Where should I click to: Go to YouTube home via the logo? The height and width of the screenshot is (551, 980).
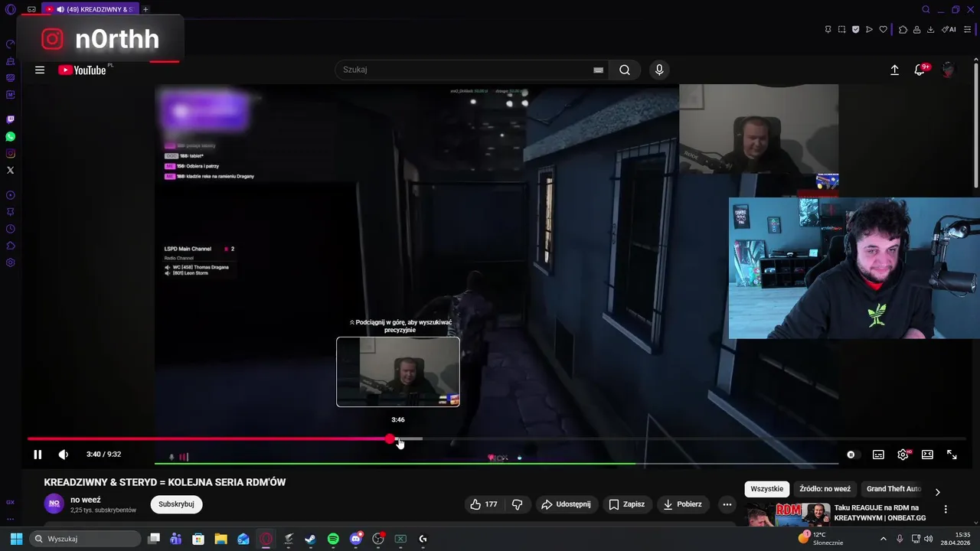click(83, 70)
